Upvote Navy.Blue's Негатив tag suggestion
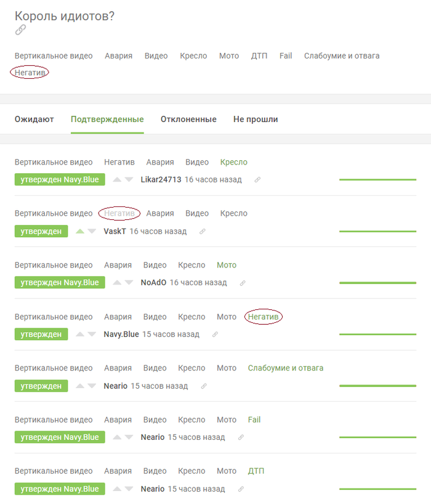Screen dimensions: 431x504 pos(79,335)
